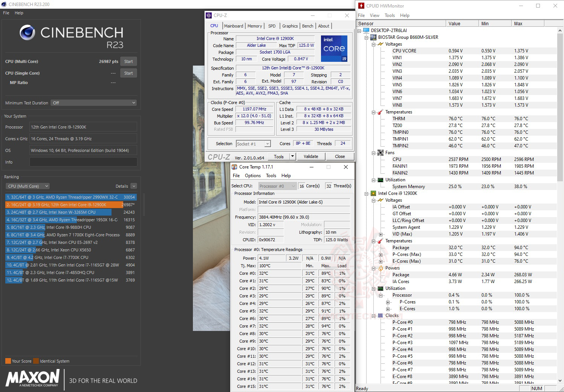Click the Info input field in Cinebench

point(83,162)
